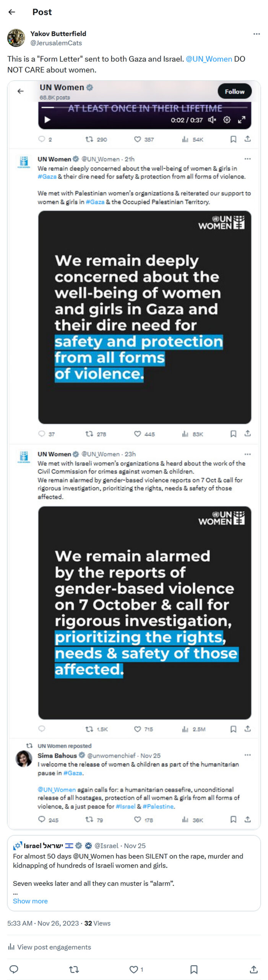Open the post's more options menu
The image size is (268, 980).
pos(256,34)
